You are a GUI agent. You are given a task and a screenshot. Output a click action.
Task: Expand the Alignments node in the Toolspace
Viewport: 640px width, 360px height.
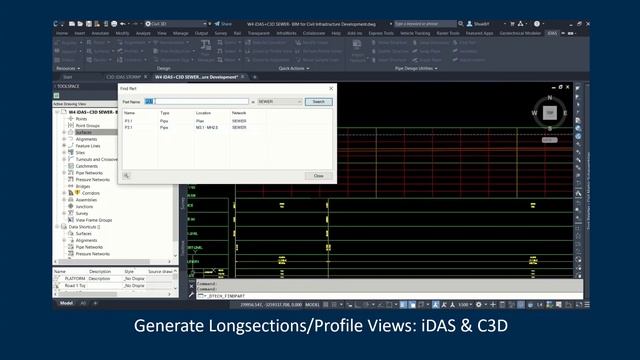[x=64, y=139]
